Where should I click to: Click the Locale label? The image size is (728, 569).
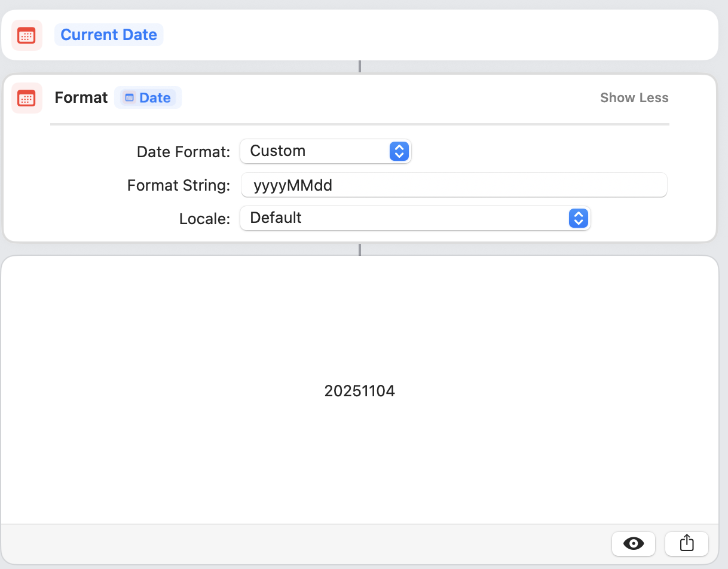click(204, 219)
